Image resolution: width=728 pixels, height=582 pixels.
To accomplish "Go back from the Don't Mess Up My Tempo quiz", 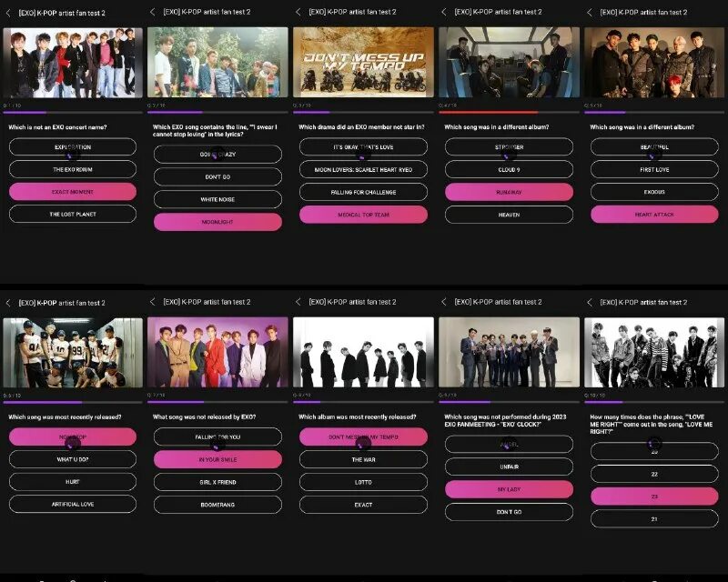I will [298, 12].
